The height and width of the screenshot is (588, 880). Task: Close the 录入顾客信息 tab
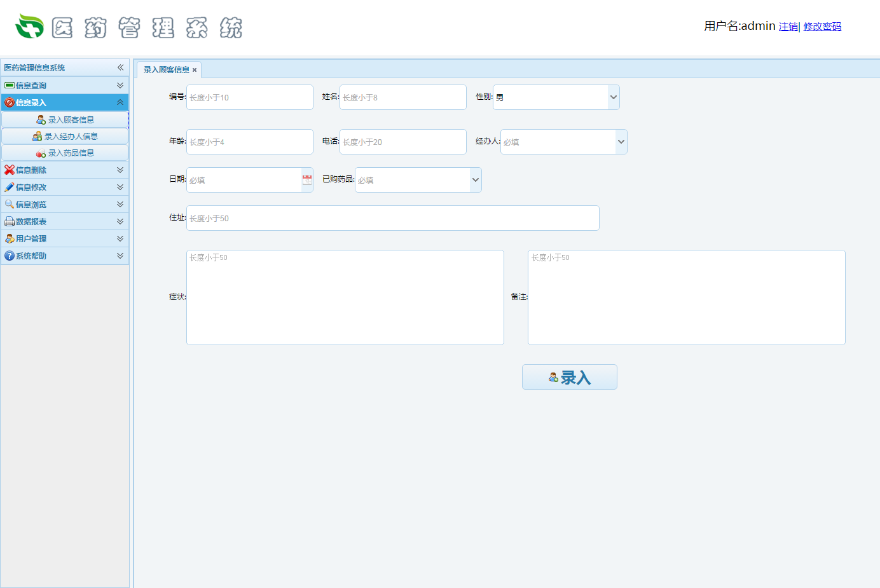pyautogui.click(x=195, y=70)
